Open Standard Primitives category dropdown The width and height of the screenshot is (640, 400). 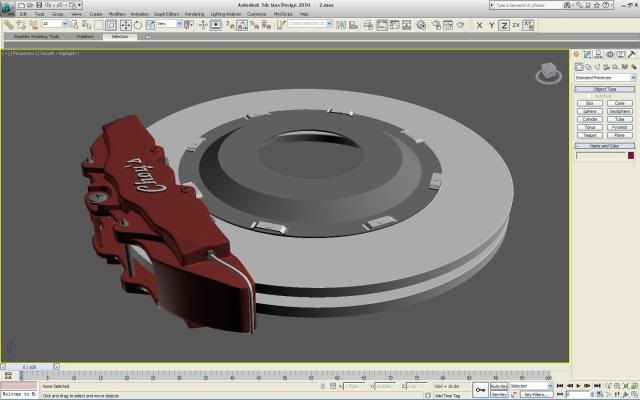tap(605, 78)
